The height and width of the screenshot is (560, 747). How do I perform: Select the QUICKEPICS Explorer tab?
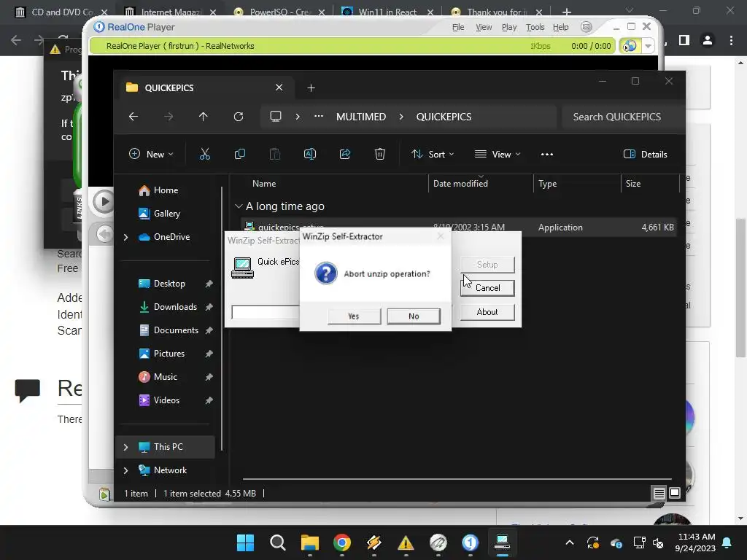tap(205, 87)
